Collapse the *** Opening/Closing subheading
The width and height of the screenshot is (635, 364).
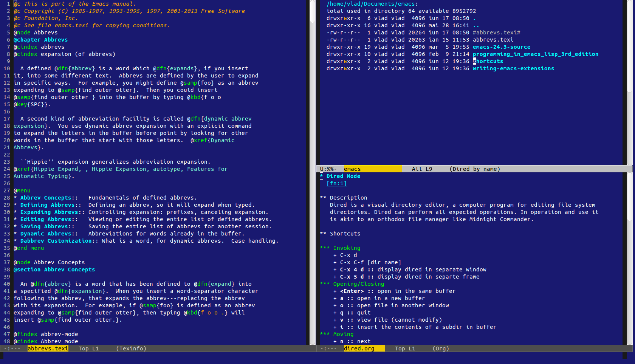point(352,284)
